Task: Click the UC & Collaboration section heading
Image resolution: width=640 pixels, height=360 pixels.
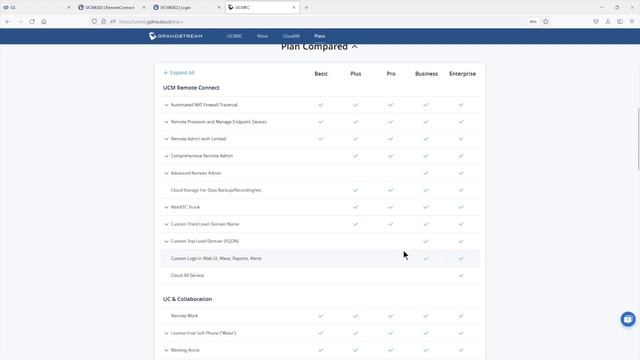Action: 187,299
